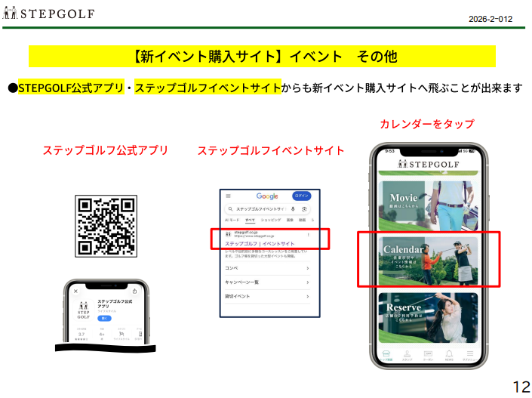This screenshot has width=532, height=398.
Task: Expand the 貸切イベント row
Action: pyautogui.click(x=307, y=296)
